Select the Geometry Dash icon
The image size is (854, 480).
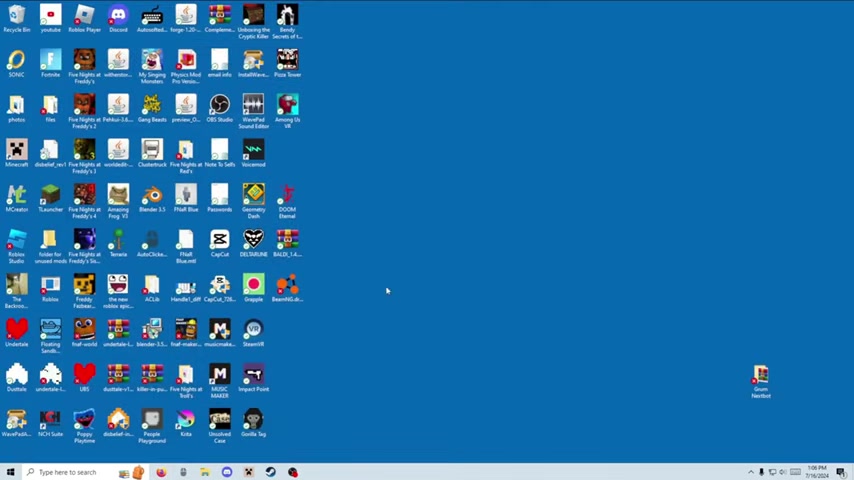point(253,195)
